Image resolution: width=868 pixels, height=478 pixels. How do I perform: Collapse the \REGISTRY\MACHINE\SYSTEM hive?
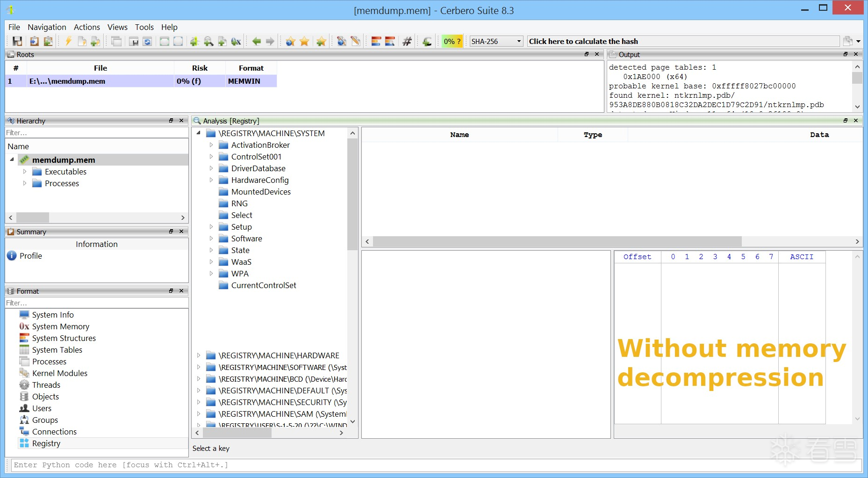point(198,133)
